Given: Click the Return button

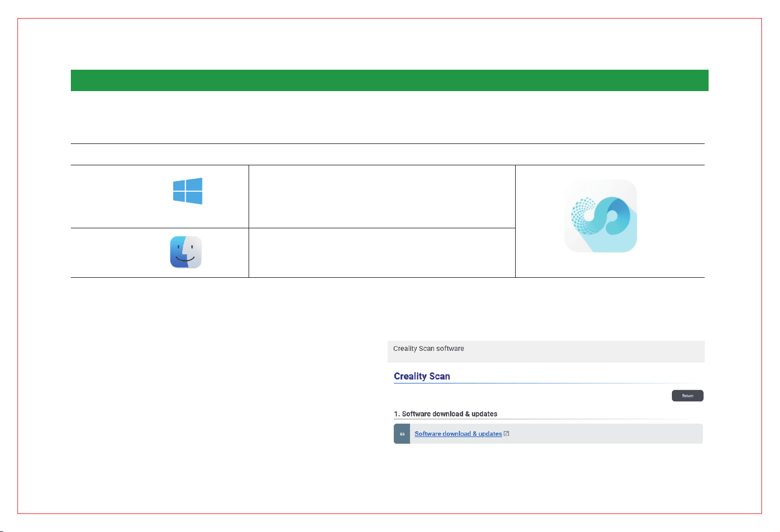Looking at the screenshot, I should click(687, 395).
